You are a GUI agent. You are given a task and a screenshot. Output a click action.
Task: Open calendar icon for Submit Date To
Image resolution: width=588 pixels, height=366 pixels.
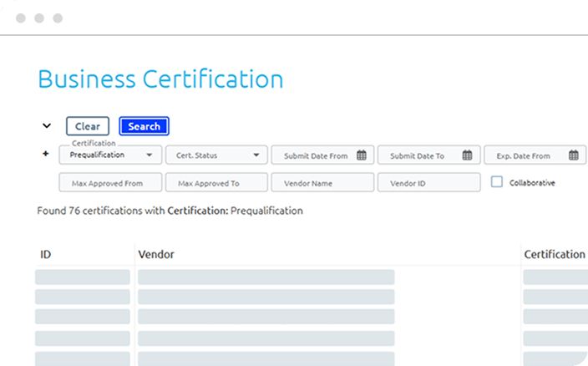coord(467,155)
